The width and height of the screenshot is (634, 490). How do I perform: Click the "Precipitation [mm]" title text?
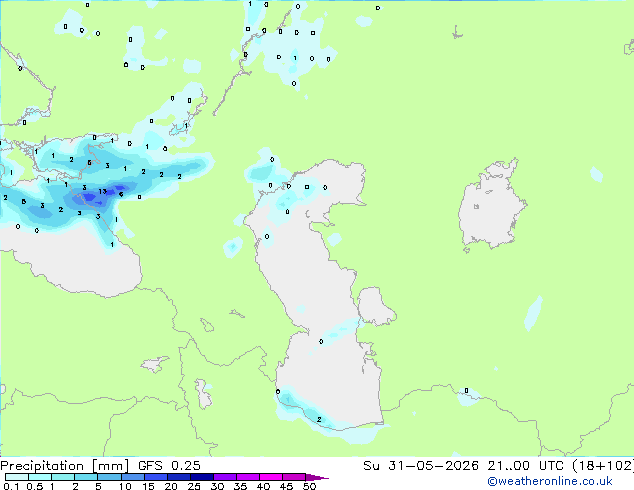tap(65, 466)
